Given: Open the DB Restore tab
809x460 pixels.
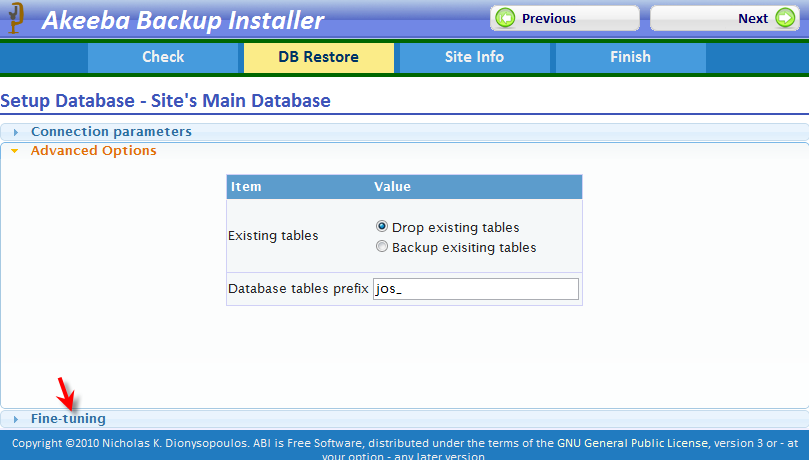Looking at the screenshot, I should [319, 57].
